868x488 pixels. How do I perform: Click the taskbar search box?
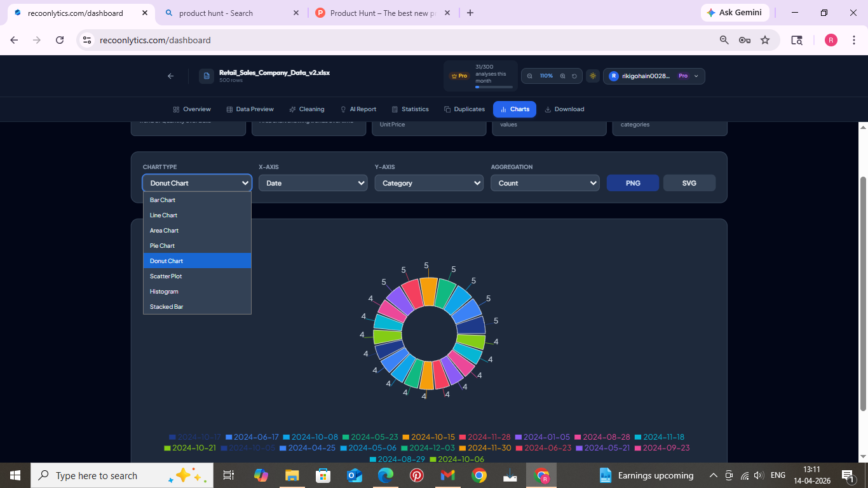122,475
